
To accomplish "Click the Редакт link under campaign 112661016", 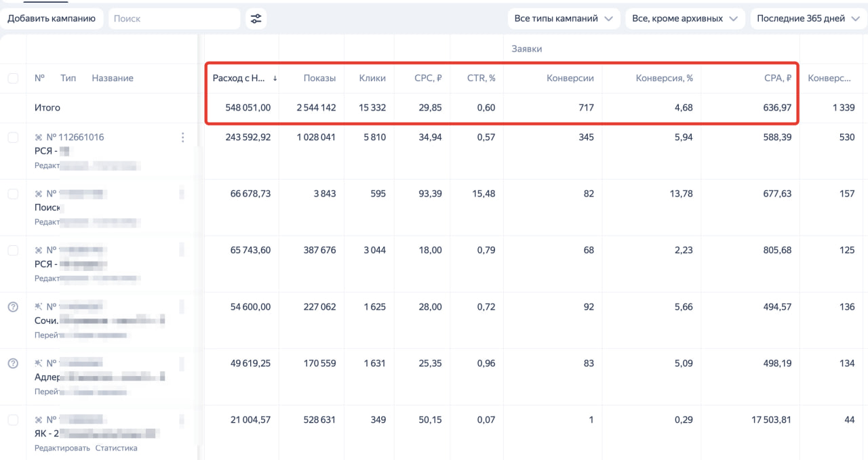I will pyautogui.click(x=47, y=166).
